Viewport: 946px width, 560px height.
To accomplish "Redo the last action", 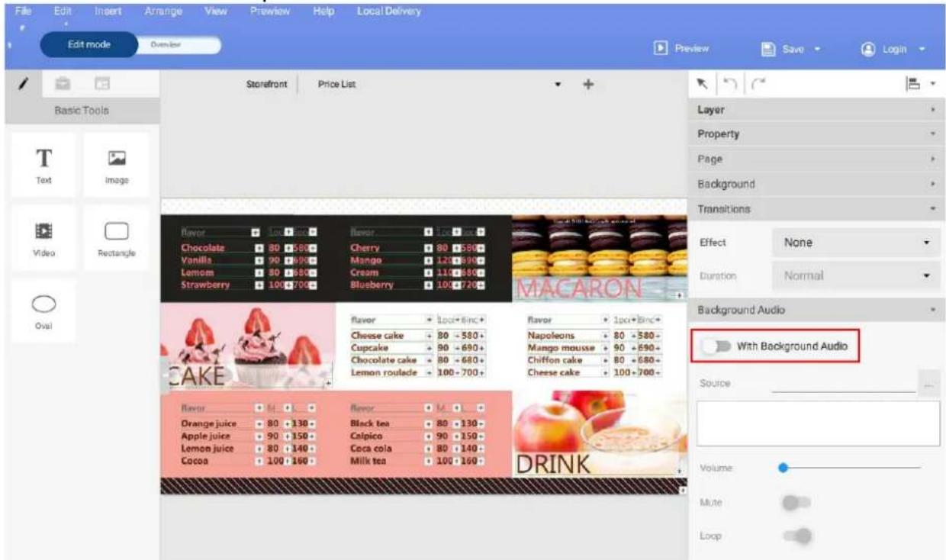I will (757, 85).
